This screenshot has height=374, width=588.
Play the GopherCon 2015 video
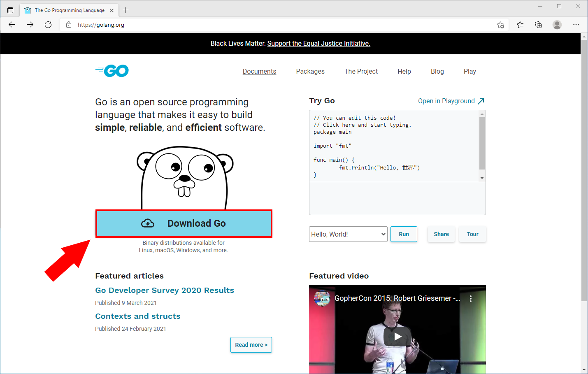coord(397,337)
